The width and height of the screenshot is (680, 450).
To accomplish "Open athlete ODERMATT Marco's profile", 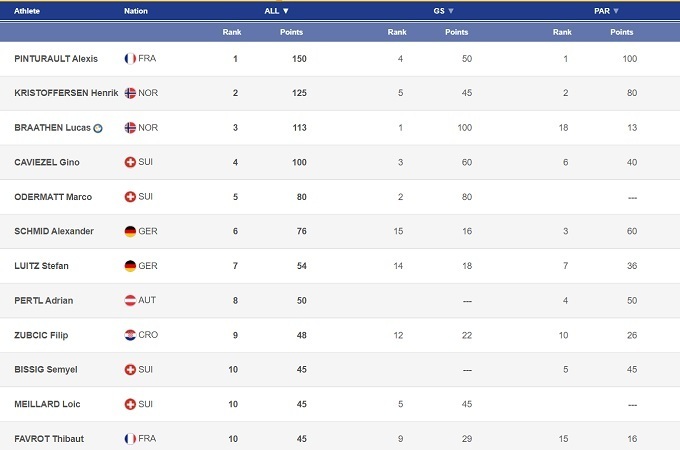I will (53, 197).
